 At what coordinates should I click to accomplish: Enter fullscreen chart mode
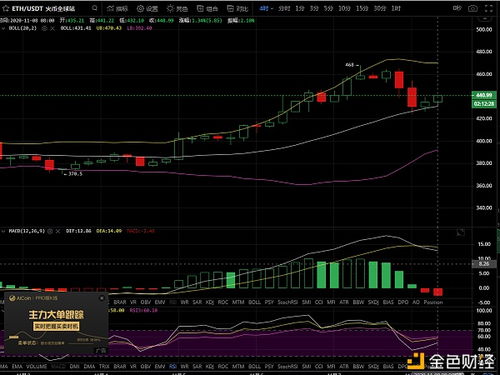[x=489, y=9]
